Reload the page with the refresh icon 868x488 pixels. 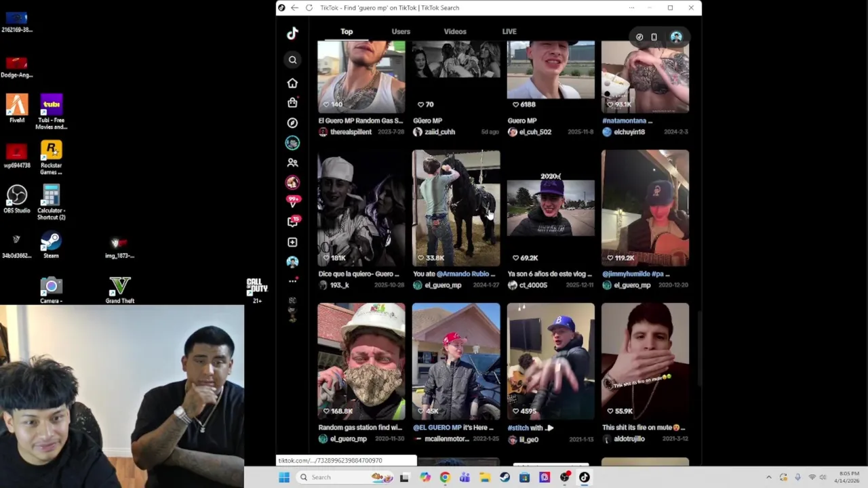309,7
